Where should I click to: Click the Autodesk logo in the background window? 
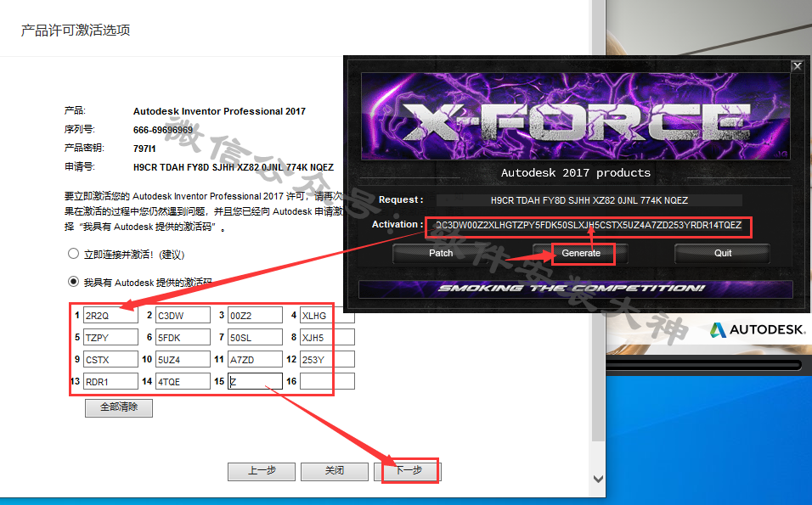pyautogui.click(x=757, y=329)
